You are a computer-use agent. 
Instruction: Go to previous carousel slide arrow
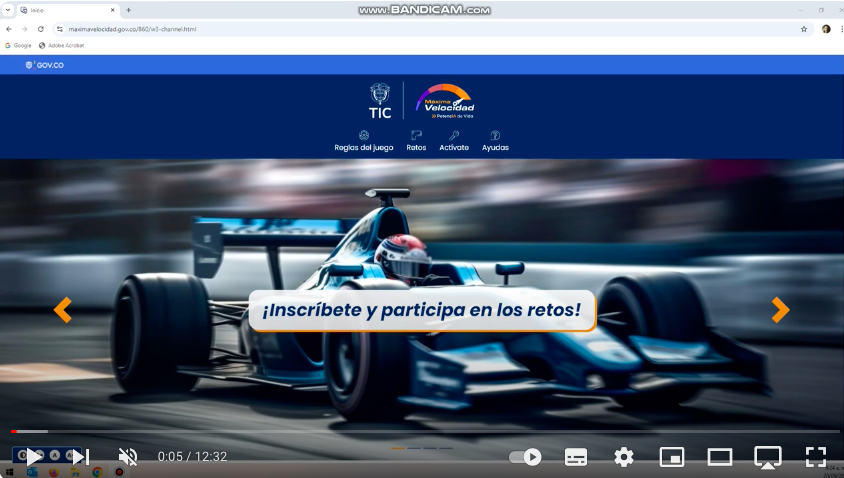(63, 310)
